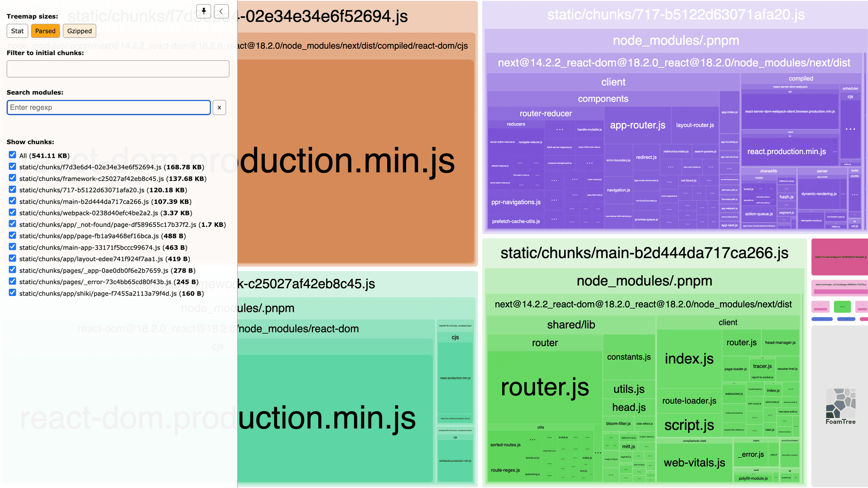Toggle the All (541.11 KB) checkbox
This screenshot has height=488, width=868.
13,155
